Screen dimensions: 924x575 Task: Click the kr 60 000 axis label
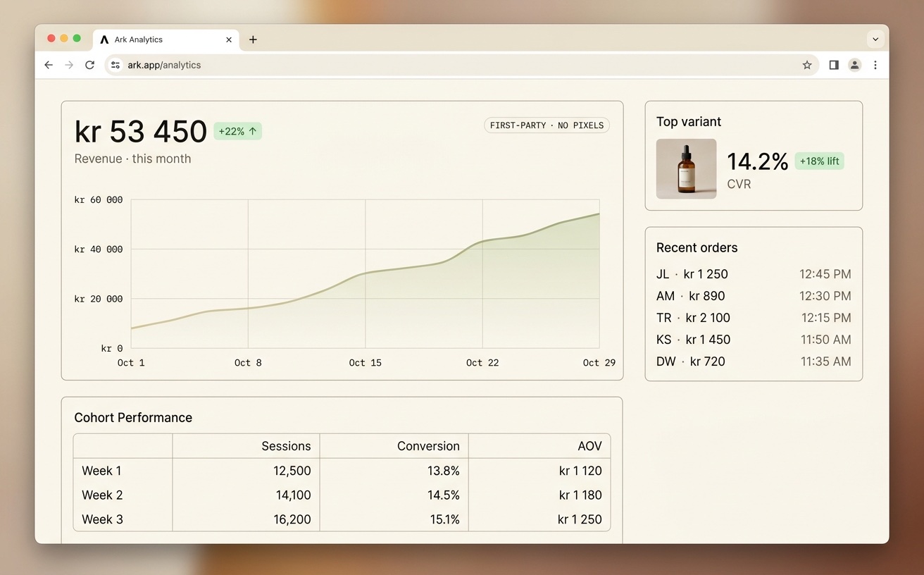pos(99,200)
